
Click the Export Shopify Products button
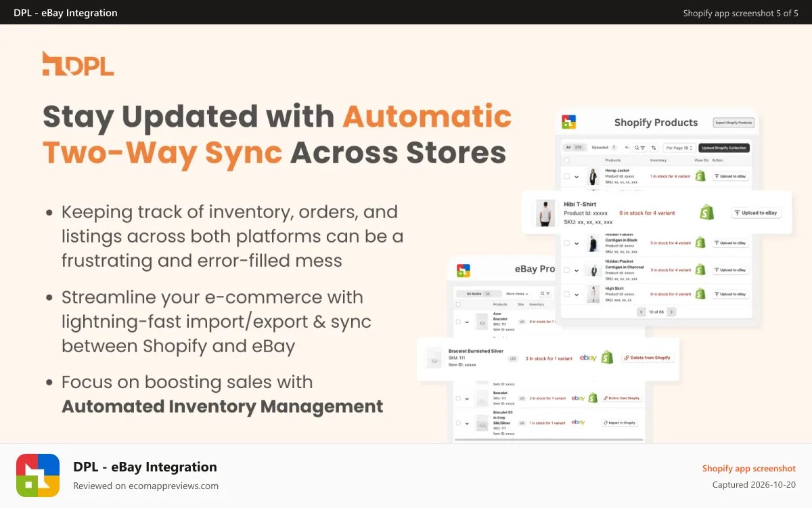[734, 123]
